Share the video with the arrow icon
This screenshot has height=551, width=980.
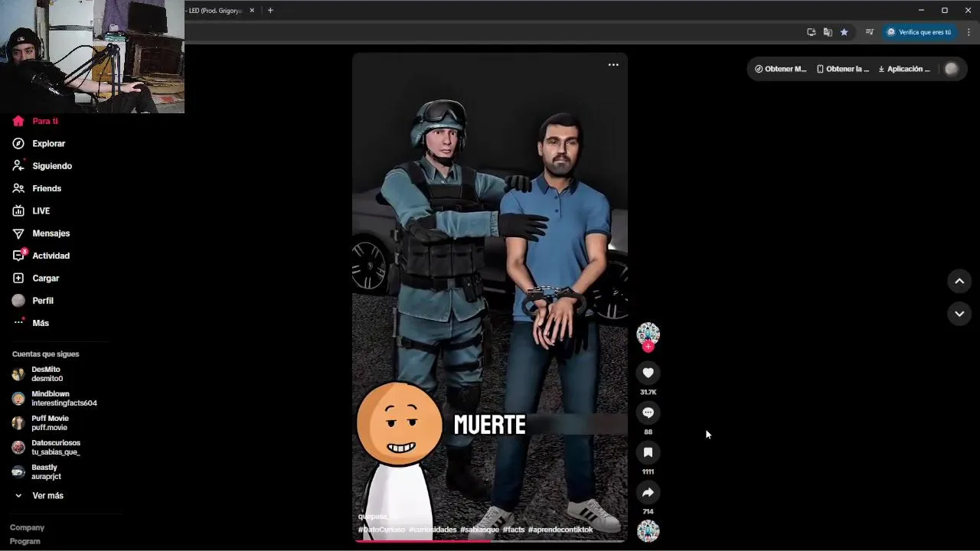click(x=648, y=492)
